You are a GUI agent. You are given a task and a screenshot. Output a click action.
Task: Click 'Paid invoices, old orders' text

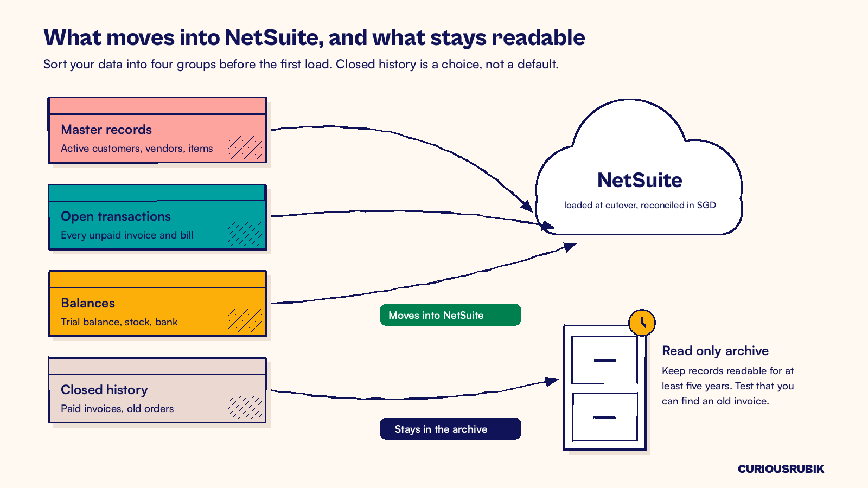[117, 409]
